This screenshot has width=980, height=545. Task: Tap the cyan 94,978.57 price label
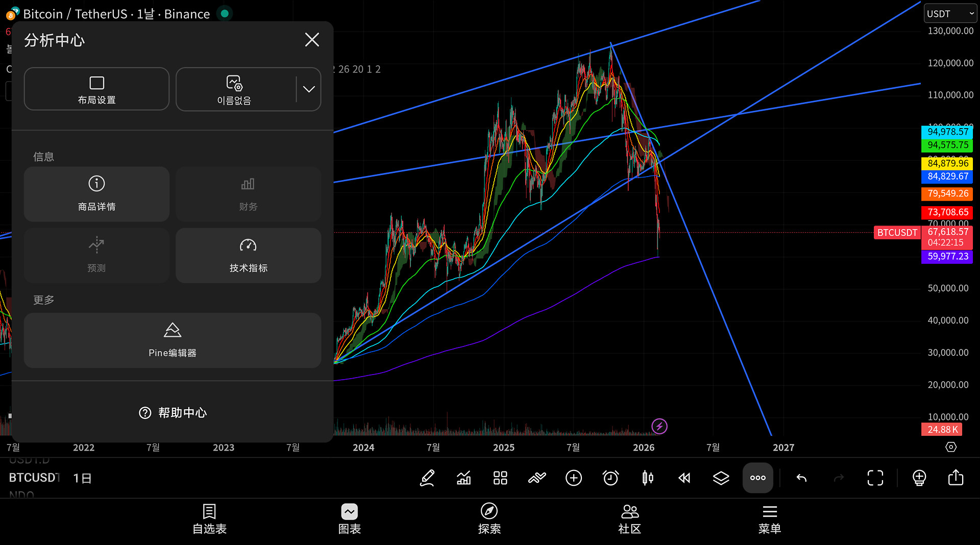pos(947,132)
